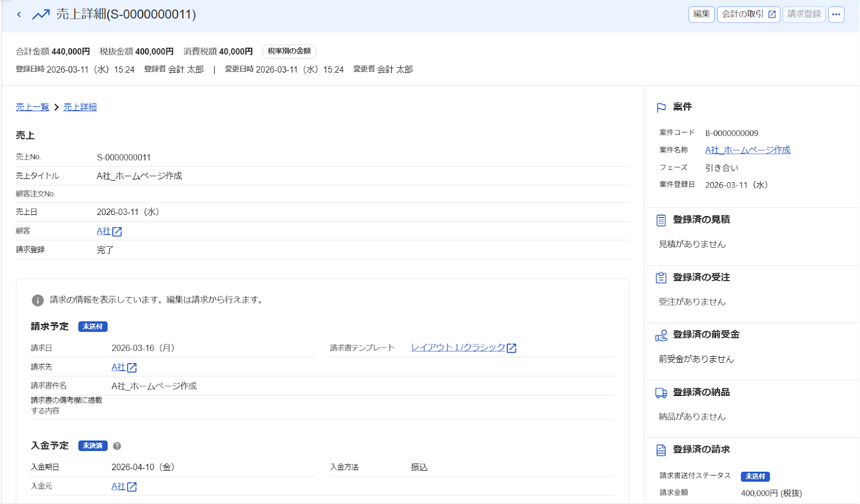Click the sales trend icon in header

coord(41,15)
